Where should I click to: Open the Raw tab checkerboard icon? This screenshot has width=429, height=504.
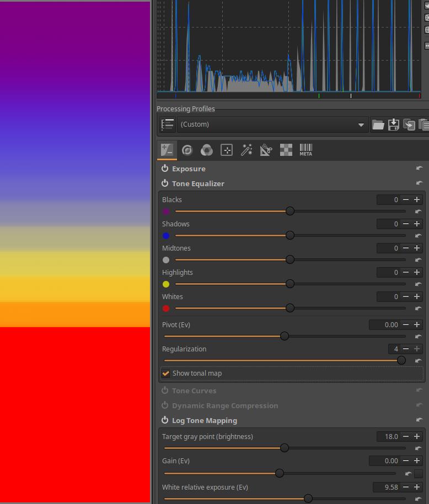[x=286, y=150]
